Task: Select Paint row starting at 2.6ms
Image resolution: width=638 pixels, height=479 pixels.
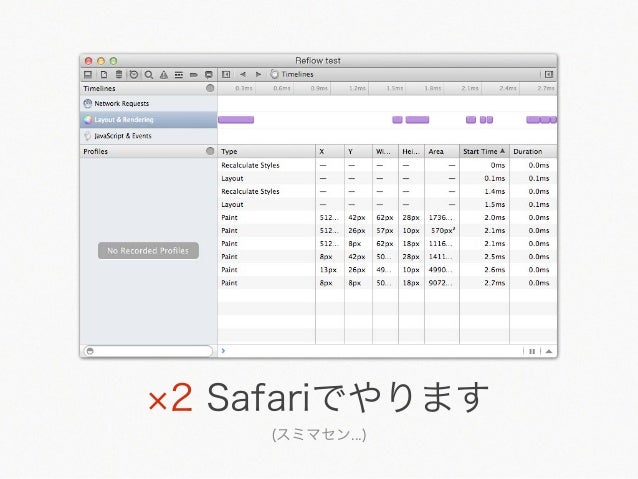Action: click(387, 269)
